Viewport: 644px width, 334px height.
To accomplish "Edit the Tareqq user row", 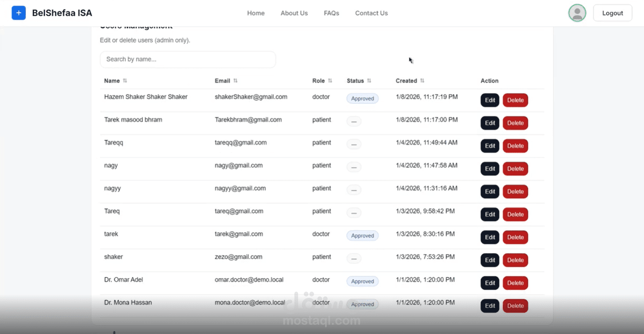I will 490,146.
